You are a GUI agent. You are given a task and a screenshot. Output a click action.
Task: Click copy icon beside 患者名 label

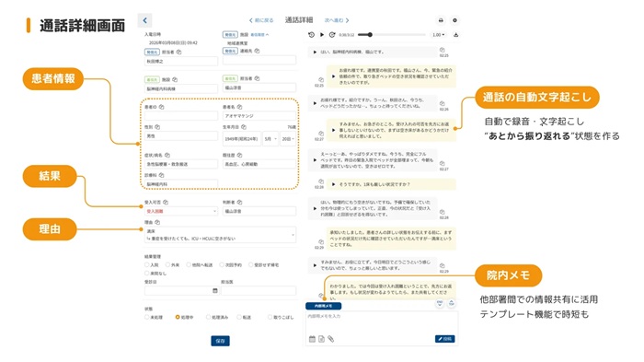pos(239,107)
